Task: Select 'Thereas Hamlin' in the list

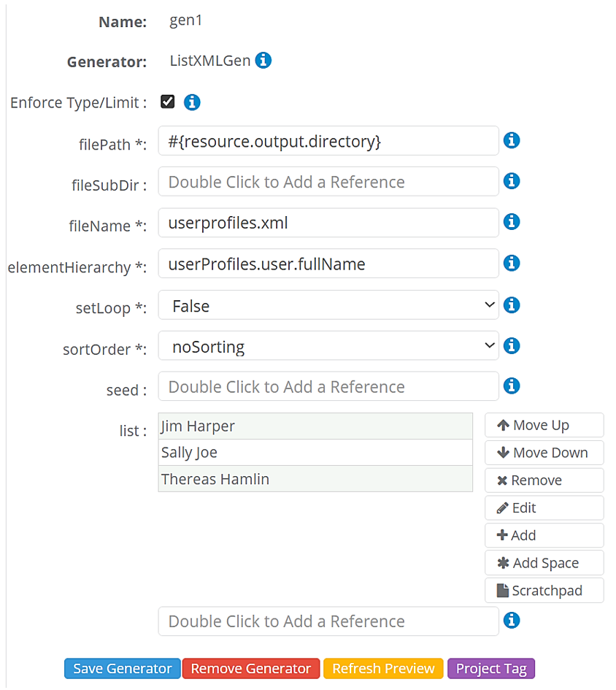Action: pos(315,479)
